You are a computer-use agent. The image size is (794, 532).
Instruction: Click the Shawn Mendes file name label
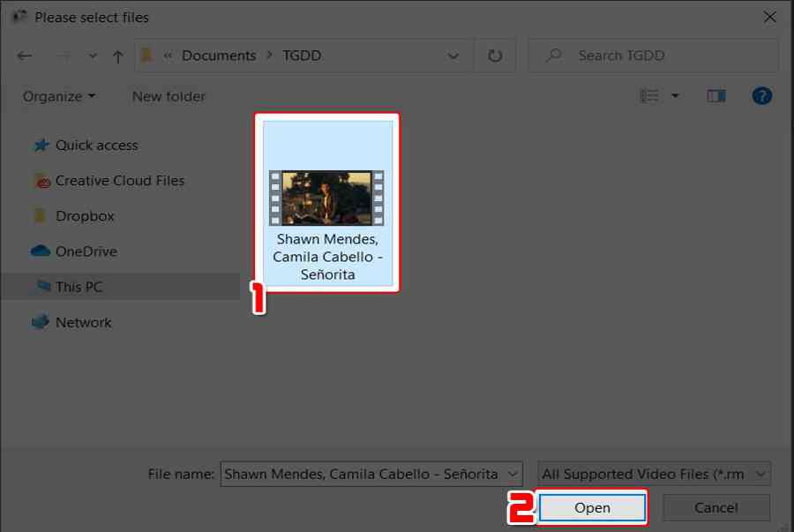coord(327,257)
